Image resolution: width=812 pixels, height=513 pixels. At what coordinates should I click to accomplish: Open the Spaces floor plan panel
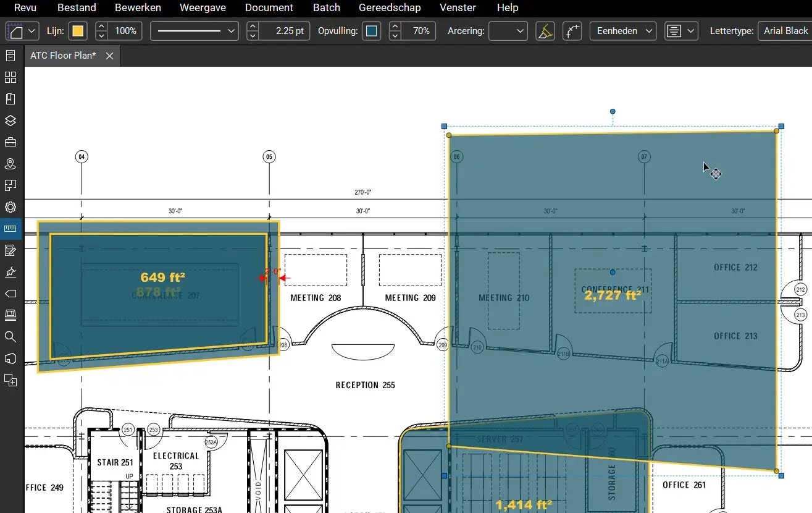click(x=10, y=185)
